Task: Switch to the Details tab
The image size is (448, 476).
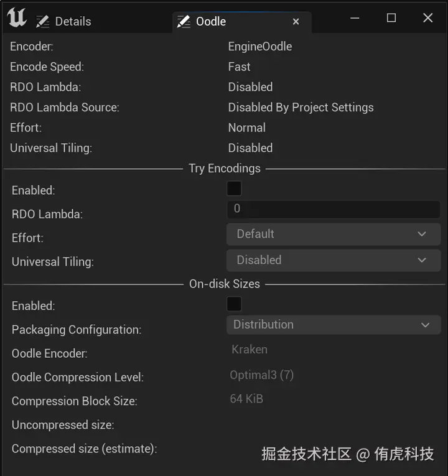Action: click(73, 22)
